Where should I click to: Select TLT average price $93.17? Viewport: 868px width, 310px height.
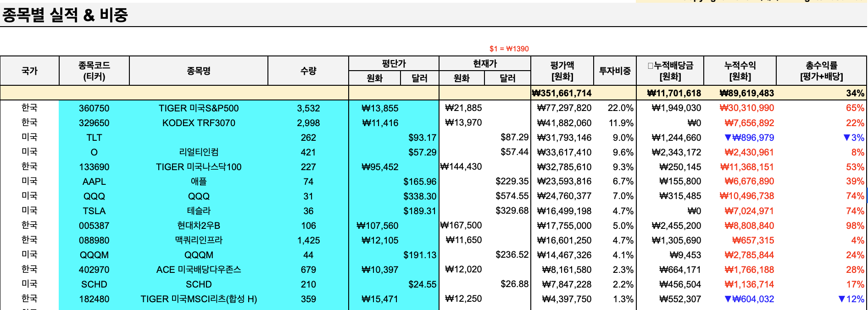click(422, 138)
